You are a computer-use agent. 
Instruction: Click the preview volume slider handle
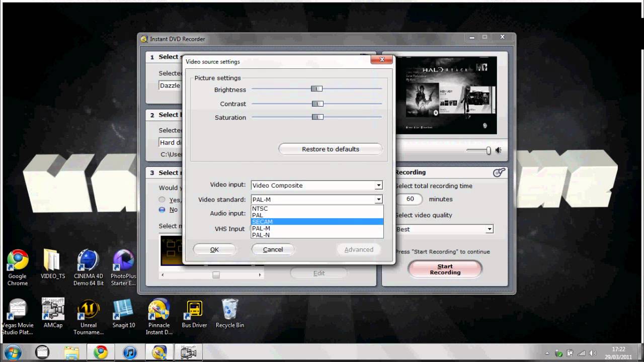[x=488, y=150]
